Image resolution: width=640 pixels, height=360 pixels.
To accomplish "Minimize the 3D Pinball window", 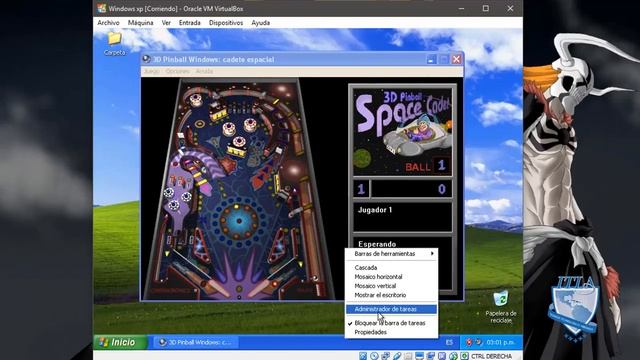I will (432, 60).
